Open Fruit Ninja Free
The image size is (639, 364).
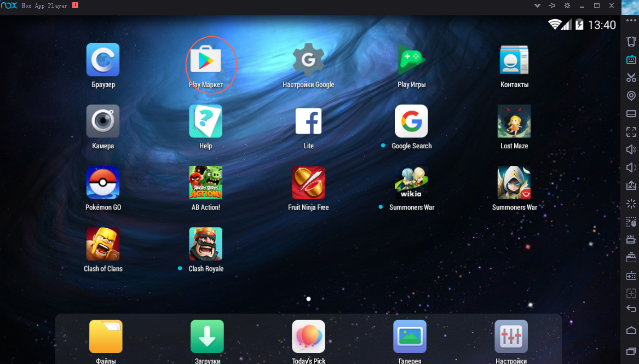pos(308,182)
